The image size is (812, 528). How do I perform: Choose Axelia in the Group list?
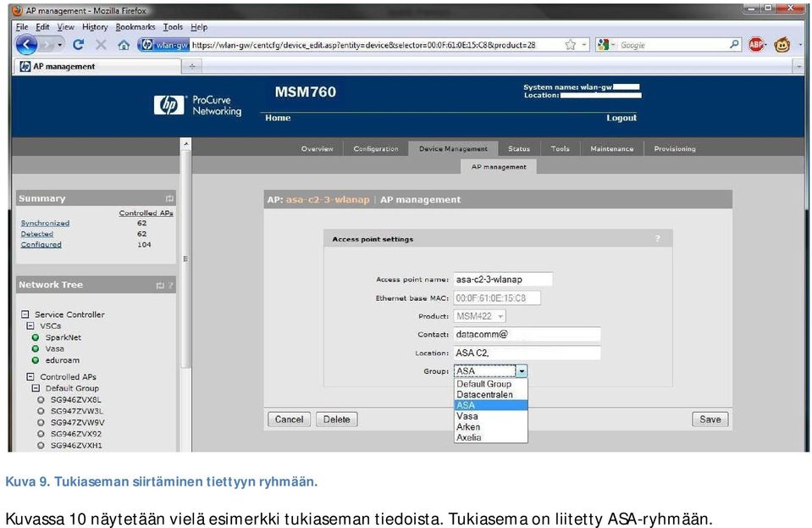point(491,438)
